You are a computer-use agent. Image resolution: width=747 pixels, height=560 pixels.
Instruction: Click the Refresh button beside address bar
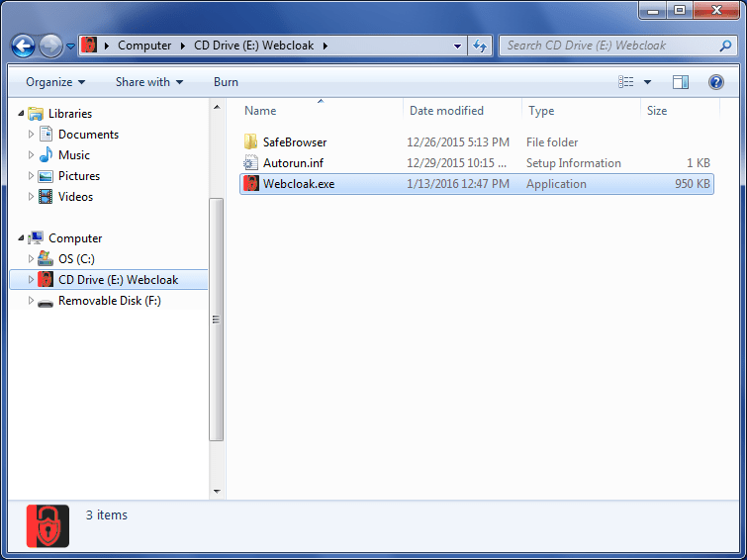point(479,46)
